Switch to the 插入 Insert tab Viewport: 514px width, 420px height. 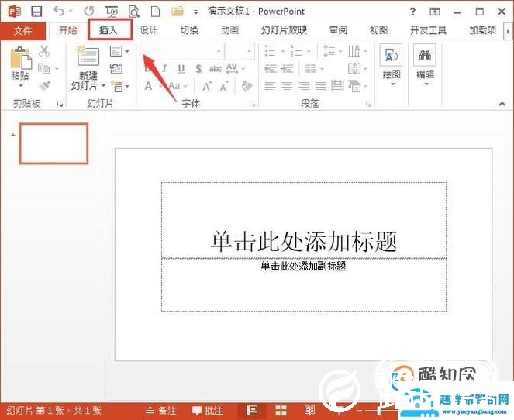click(109, 30)
